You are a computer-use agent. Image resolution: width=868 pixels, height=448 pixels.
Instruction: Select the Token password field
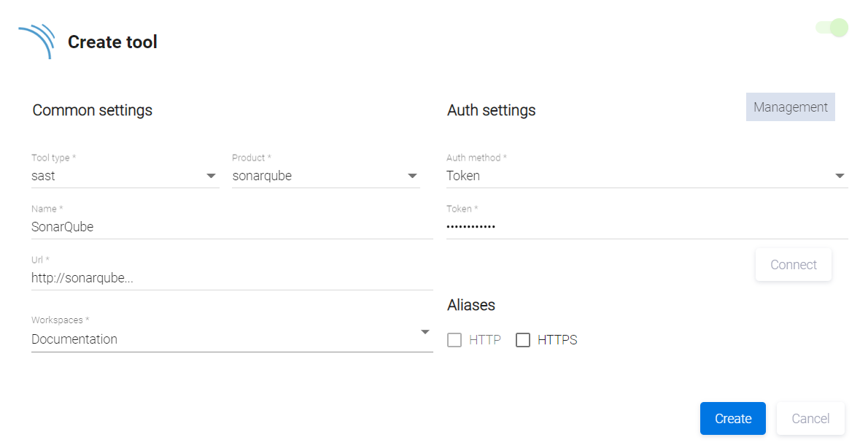pos(646,227)
